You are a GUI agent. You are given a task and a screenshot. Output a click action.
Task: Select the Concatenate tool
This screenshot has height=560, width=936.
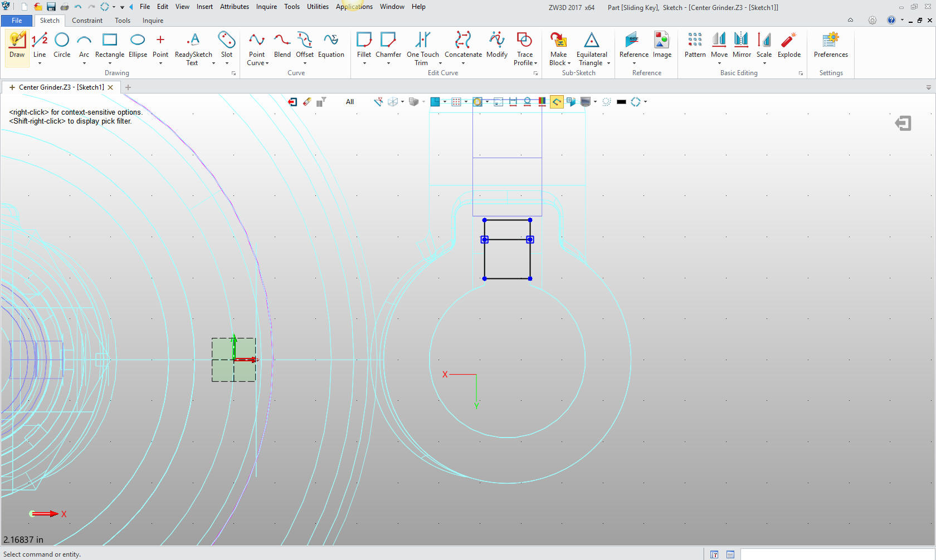coord(463,45)
